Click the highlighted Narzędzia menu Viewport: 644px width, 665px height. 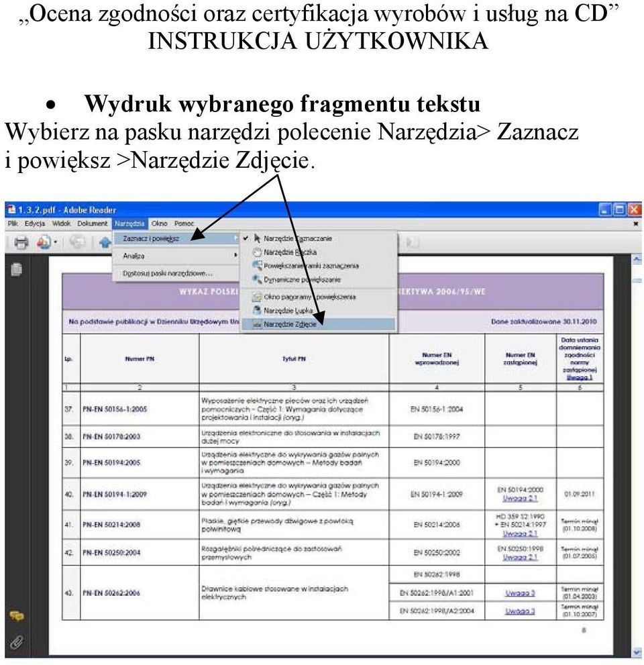point(129,223)
